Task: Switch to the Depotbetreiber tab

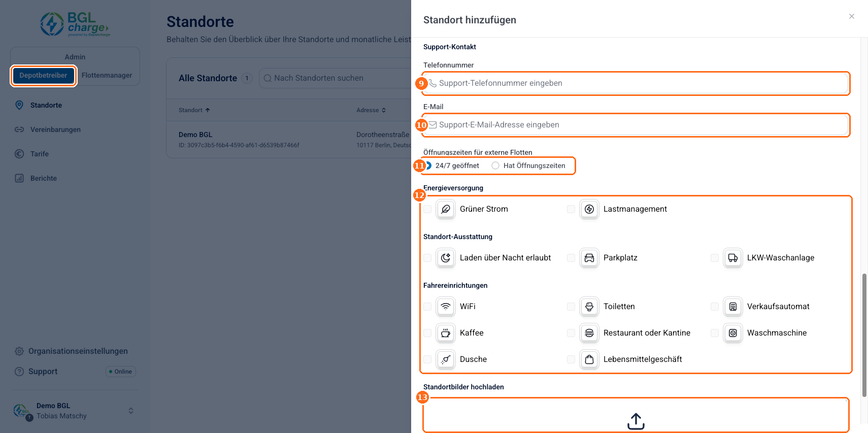Action: coord(43,76)
